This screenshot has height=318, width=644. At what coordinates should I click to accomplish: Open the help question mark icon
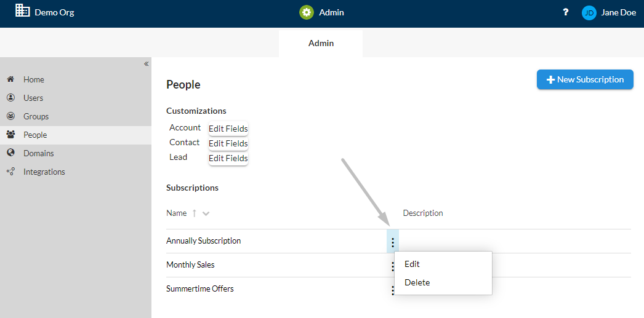tap(566, 12)
